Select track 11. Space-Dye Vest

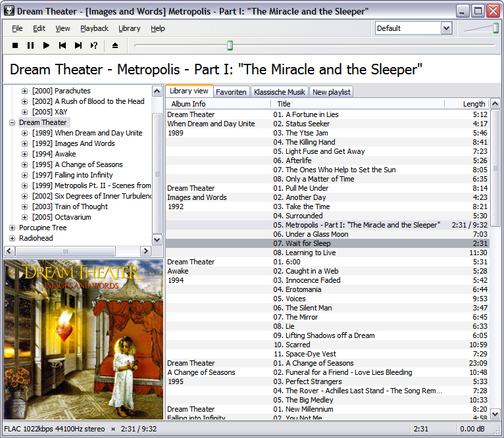coord(328,354)
